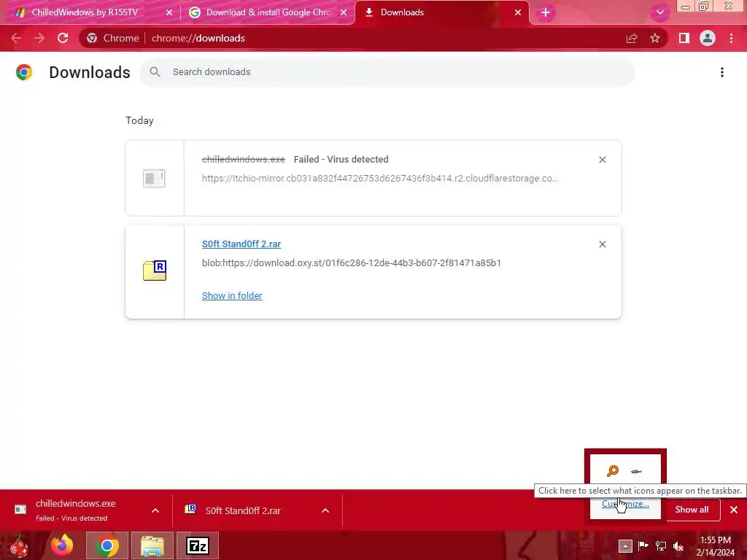Expand chilledwindows.exe options in download shelf
This screenshot has width=747, height=560.
tap(155, 510)
